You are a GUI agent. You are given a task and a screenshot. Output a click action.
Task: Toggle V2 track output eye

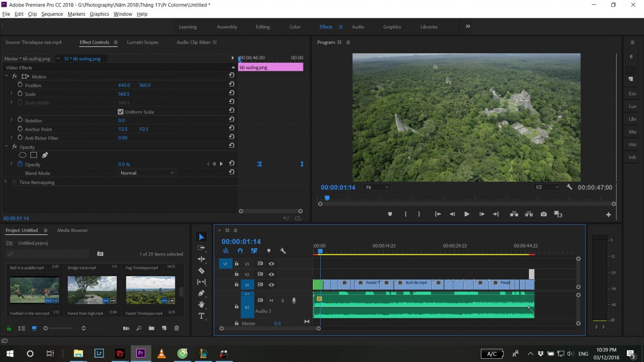pos(271,274)
